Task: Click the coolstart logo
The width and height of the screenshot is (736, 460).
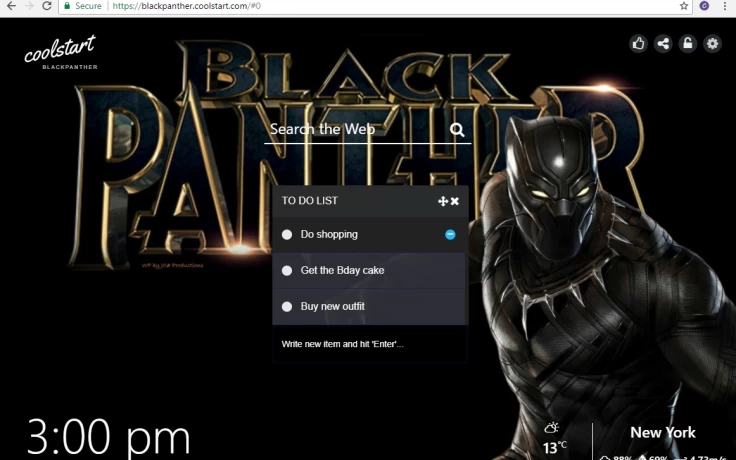Action: (61, 53)
